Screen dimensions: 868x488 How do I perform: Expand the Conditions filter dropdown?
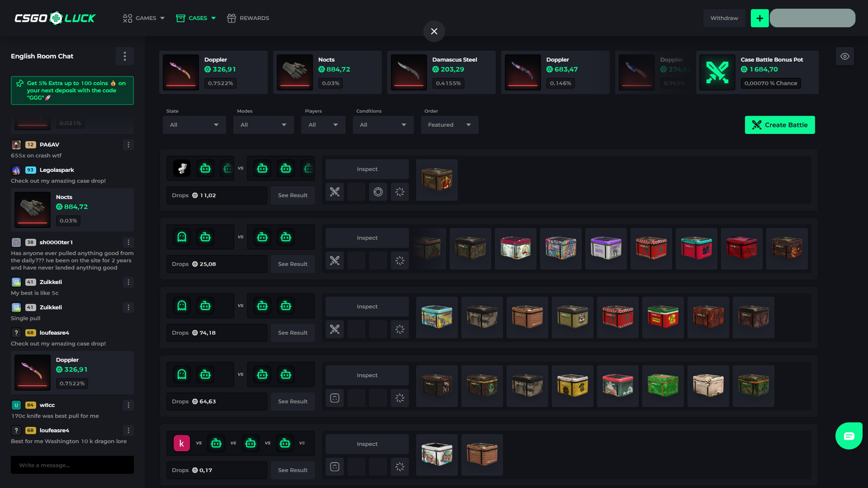[383, 125]
